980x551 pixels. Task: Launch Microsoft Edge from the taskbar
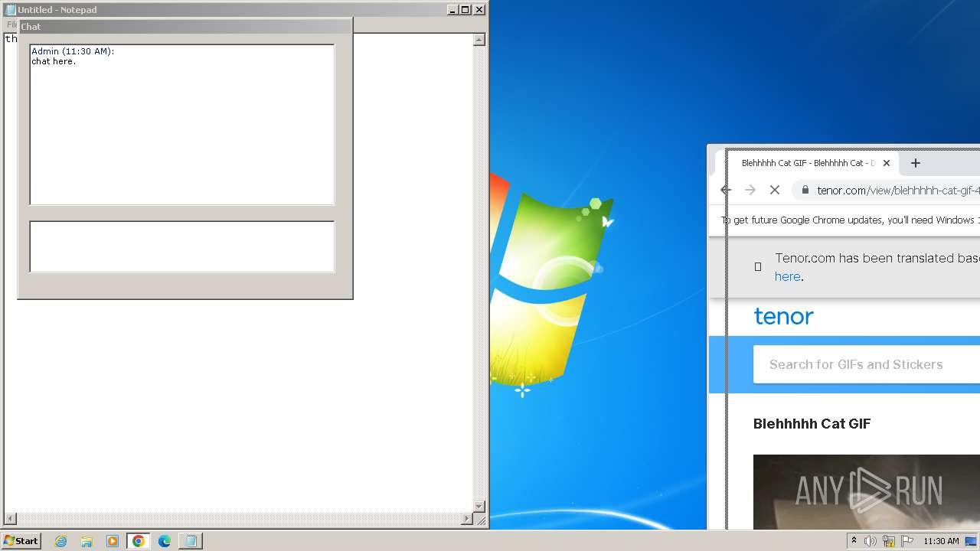pos(165,541)
